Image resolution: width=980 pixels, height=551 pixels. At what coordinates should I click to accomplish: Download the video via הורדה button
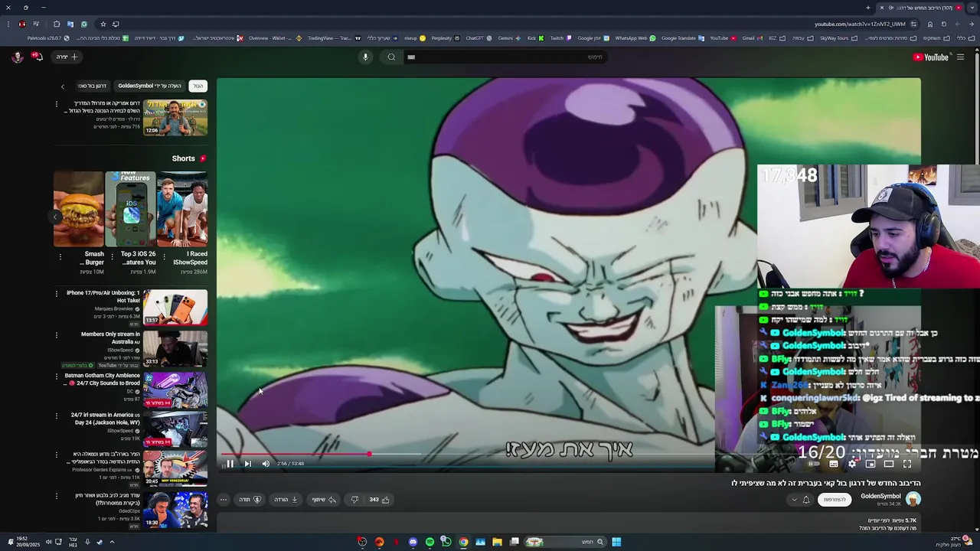[x=286, y=500]
